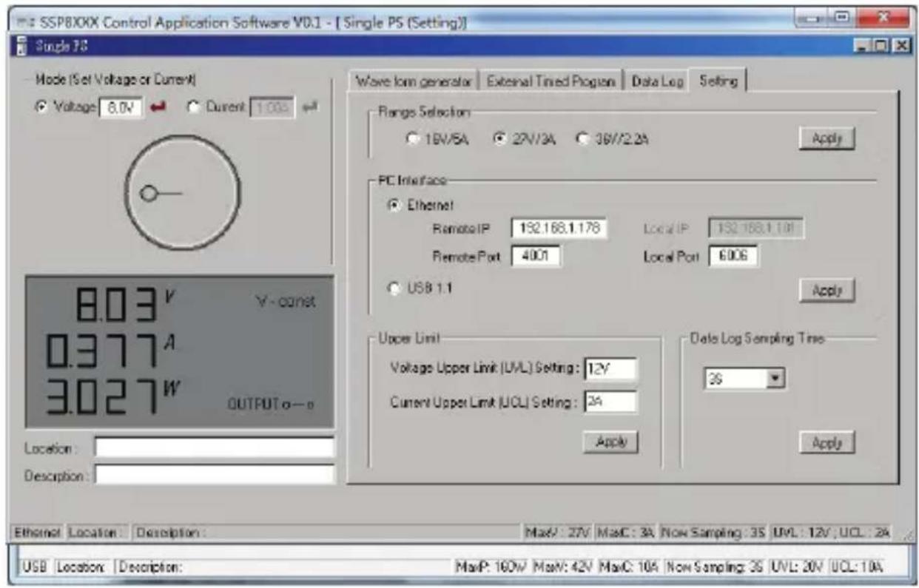This screenshot has height=588, width=919.
Task: Choose the 36V/2.2A range option
Action: pos(582,138)
